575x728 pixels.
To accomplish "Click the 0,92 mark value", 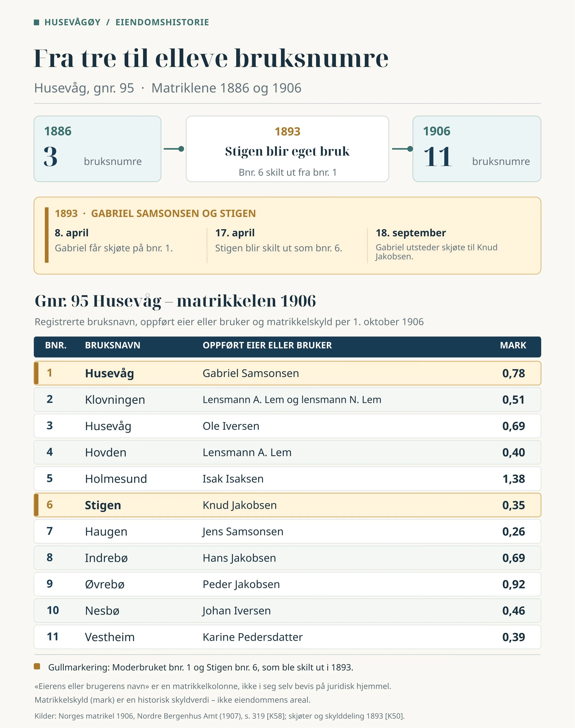I will click(x=514, y=584).
